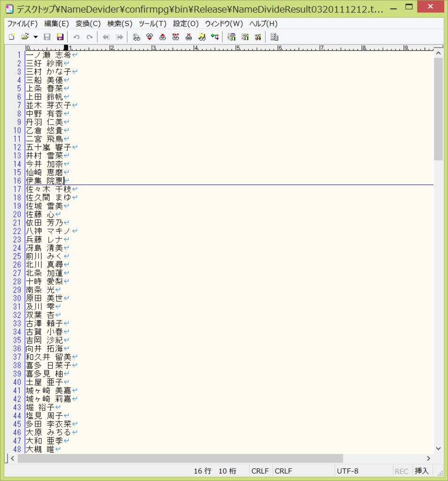The image size is (448, 481).
Task: Open Grep search with the folder binoculars icon
Action: coord(202,37)
